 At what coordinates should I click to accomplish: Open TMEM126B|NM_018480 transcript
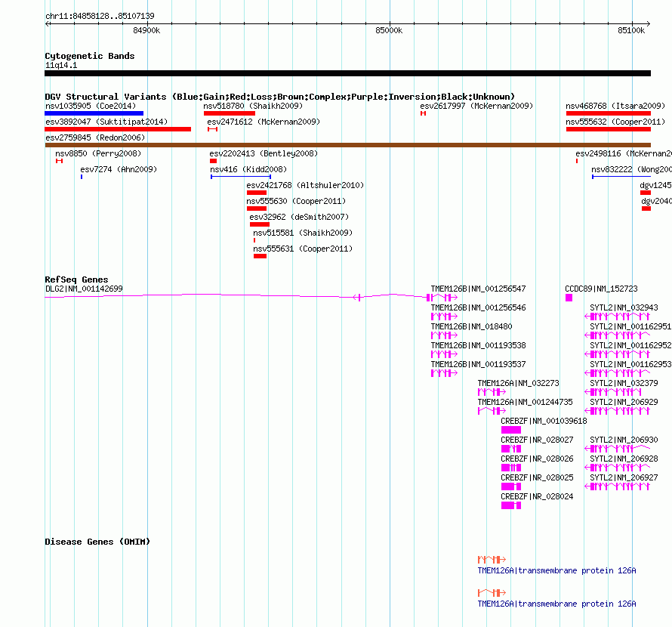tap(444, 335)
